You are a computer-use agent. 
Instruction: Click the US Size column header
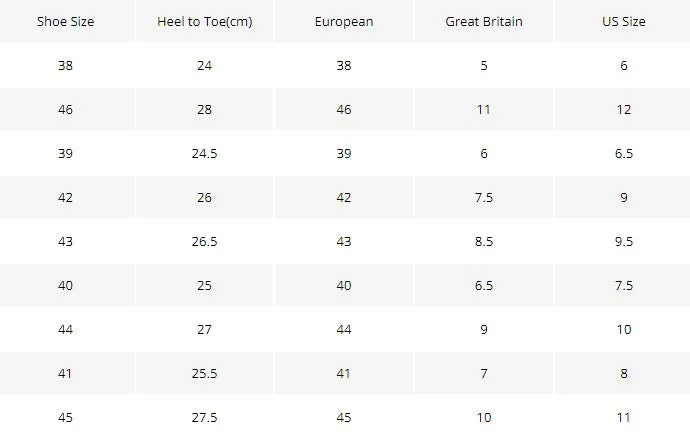[624, 22]
